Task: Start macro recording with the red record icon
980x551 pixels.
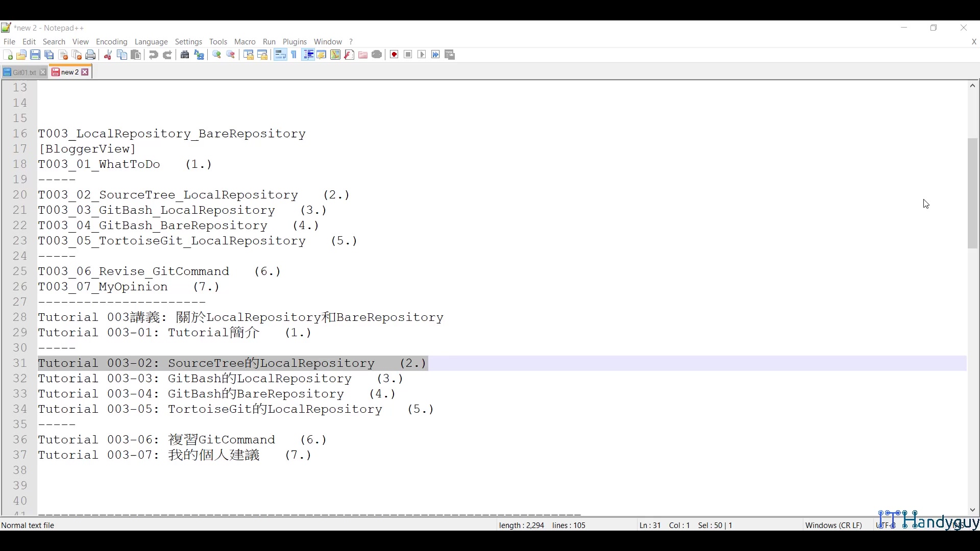Action: (x=394, y=55)
